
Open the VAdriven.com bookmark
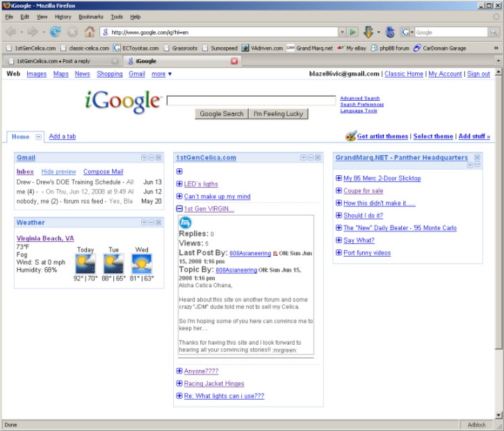point(262,48)
